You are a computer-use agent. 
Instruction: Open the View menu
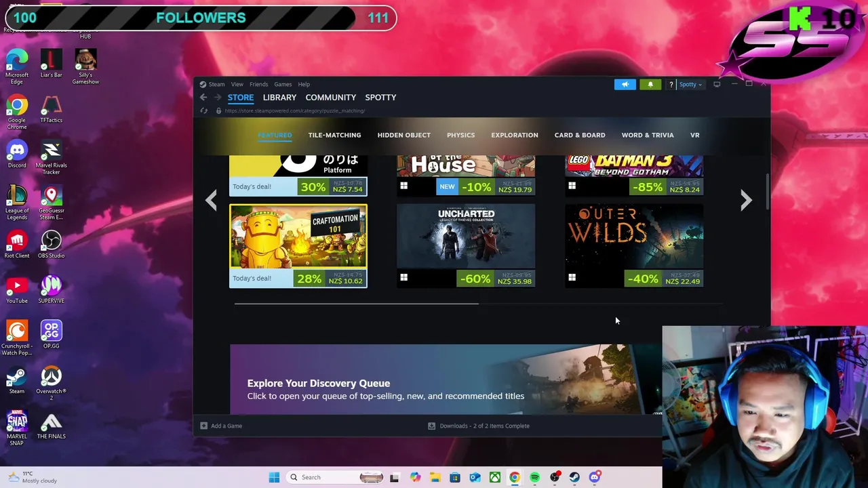coord(237,85)
